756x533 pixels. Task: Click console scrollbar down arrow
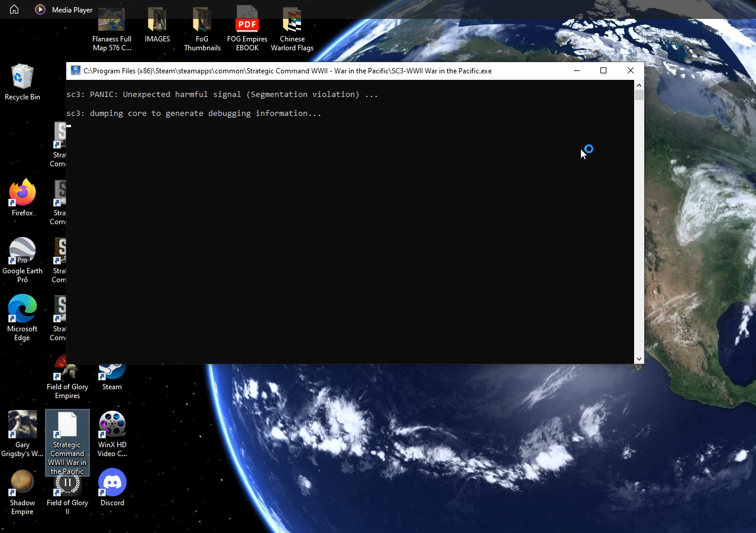point(639,359)
